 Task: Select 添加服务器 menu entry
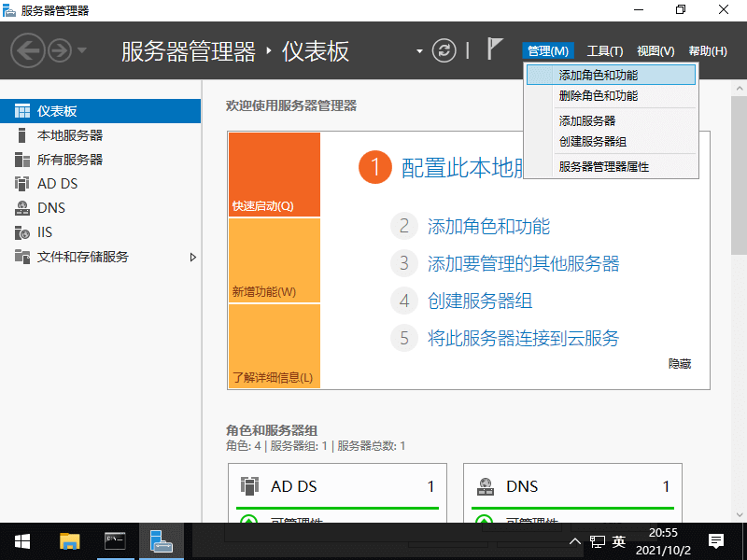pos(611,121)
